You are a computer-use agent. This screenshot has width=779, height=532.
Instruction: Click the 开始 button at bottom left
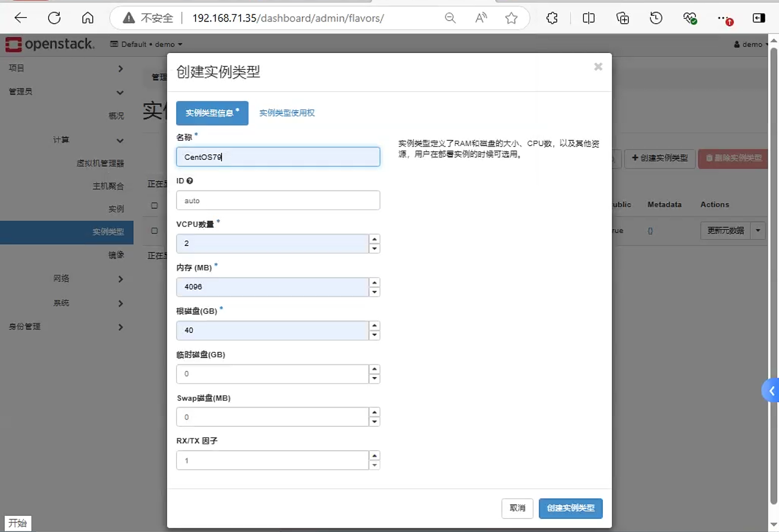(x=17, y=523)
